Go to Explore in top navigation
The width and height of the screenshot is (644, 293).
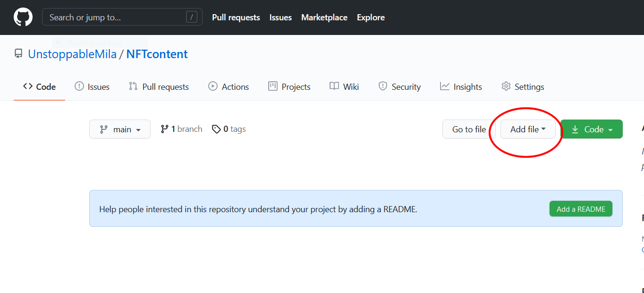(371, 17)
